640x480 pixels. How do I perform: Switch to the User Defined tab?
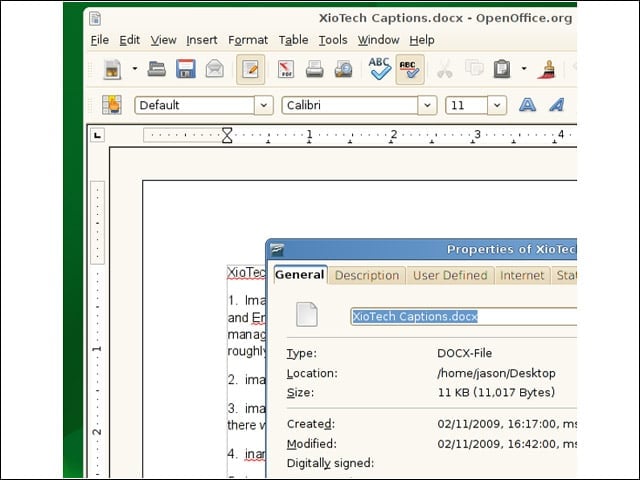(450, 276)
